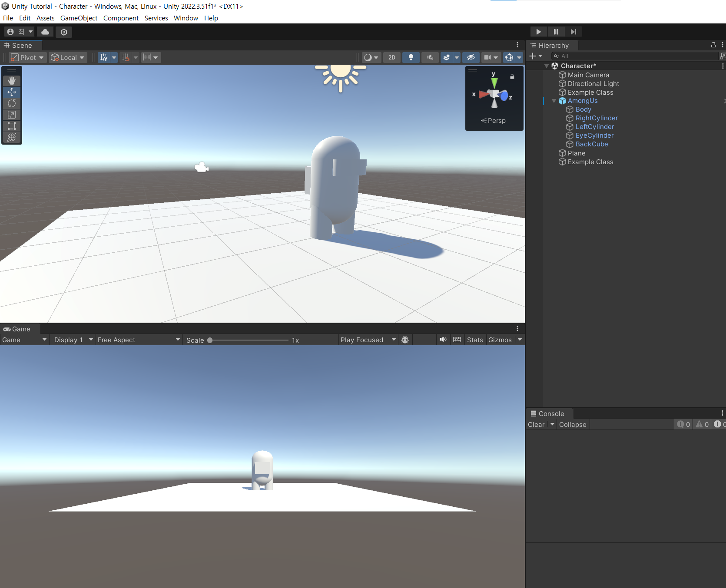
Task: Open the File menu
Action: click(8, 18)
